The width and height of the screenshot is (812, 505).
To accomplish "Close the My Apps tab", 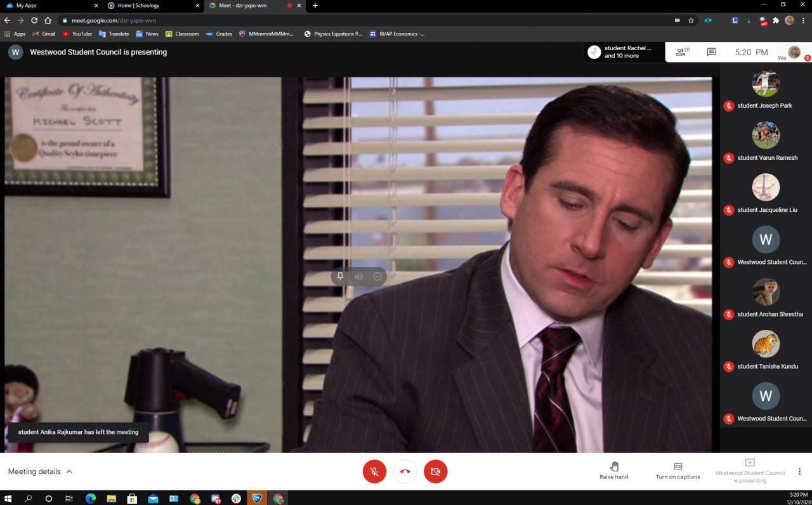I will click(96, 6).
